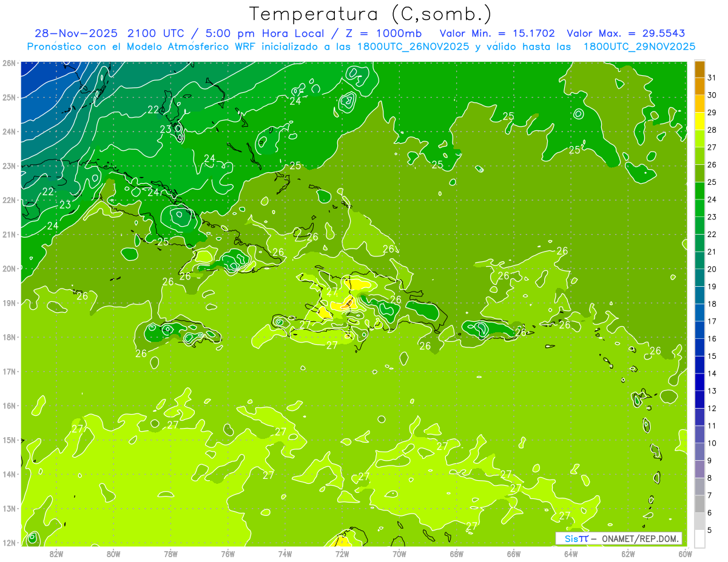Screen dimensions: 728x562
Task: Click the "SisTT – ONAMET/REP.DOM." logo box
Action: tap(619, 538)
